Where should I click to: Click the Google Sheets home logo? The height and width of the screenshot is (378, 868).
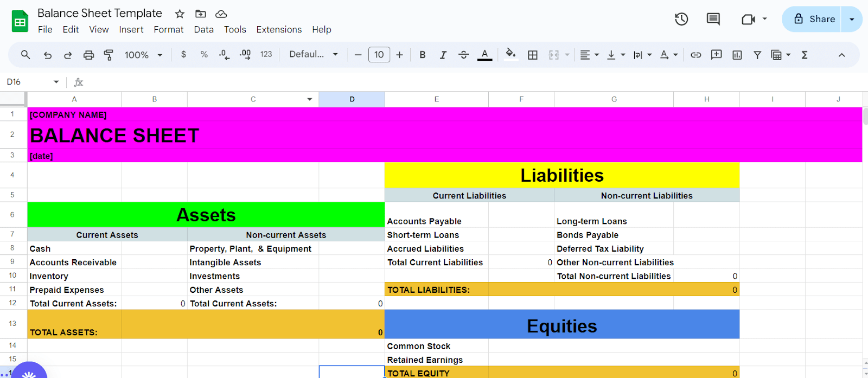(20, 21)
